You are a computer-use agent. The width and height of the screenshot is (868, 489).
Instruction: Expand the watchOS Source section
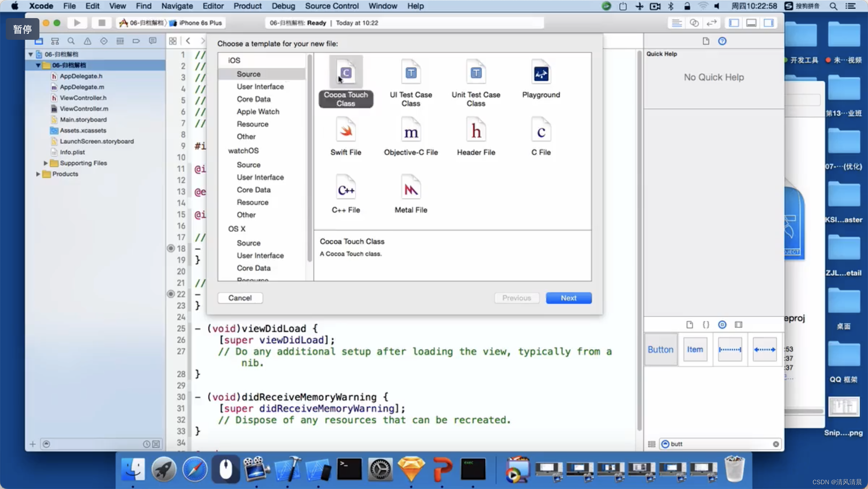[x=248, y=165]
